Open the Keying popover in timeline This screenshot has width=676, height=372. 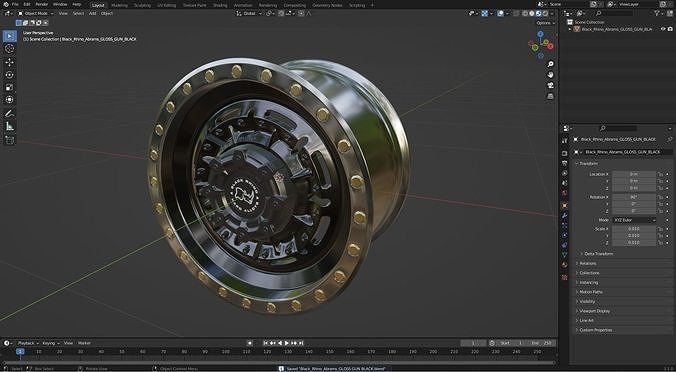coord(51,343)
